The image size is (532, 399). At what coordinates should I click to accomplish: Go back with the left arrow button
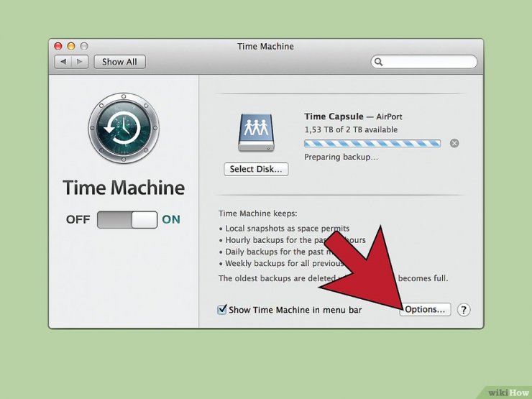(x=63, y=62)
